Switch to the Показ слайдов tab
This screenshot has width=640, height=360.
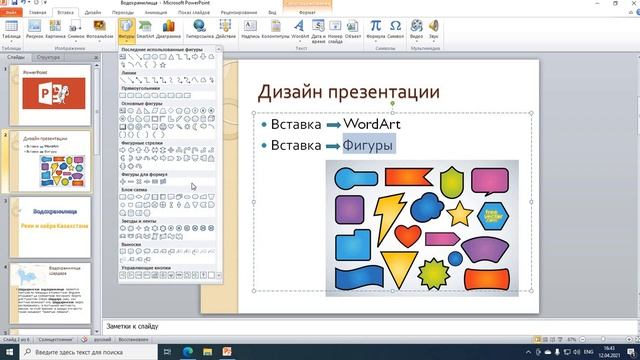(x=194, y=12)
